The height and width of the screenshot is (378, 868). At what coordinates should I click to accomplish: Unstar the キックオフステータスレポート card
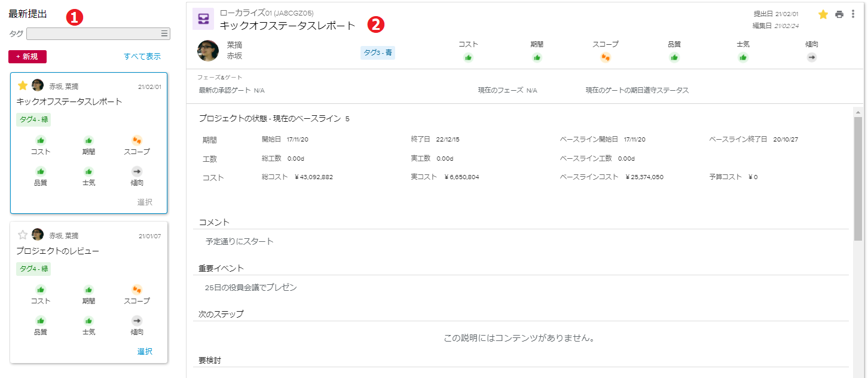point(23,85)
